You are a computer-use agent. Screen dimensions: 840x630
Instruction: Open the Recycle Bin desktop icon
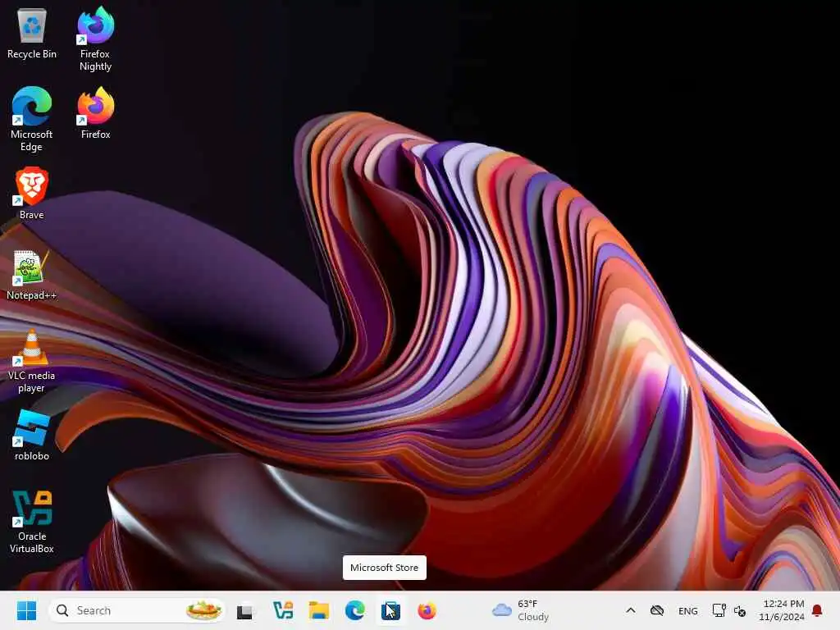click(32, 34)
